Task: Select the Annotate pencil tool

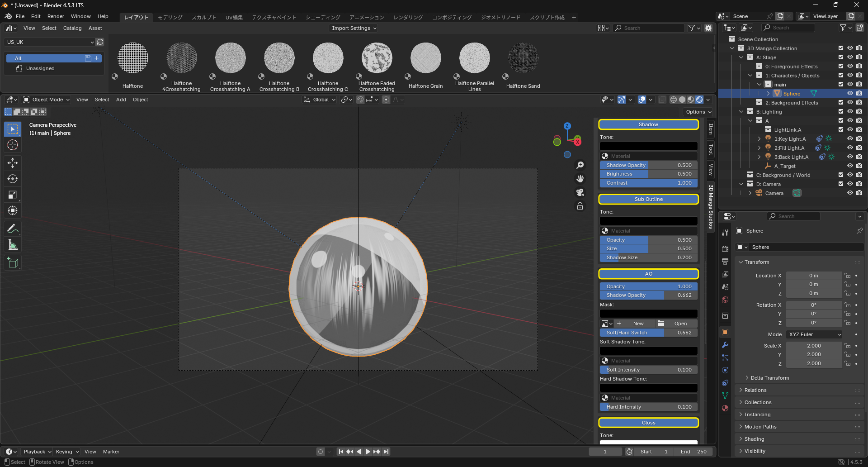Action: 13,229
